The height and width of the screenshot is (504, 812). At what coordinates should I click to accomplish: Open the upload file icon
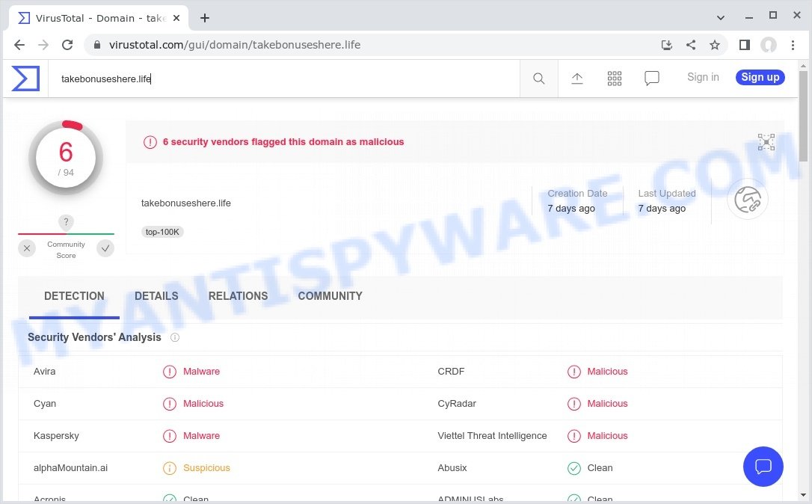tap(577, 79)
